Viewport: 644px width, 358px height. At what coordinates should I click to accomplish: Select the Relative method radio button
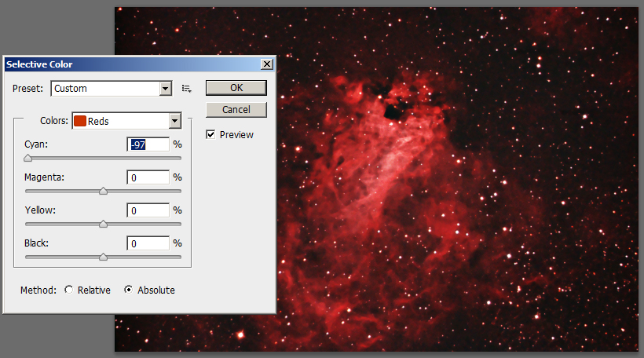tap(68, 290)
